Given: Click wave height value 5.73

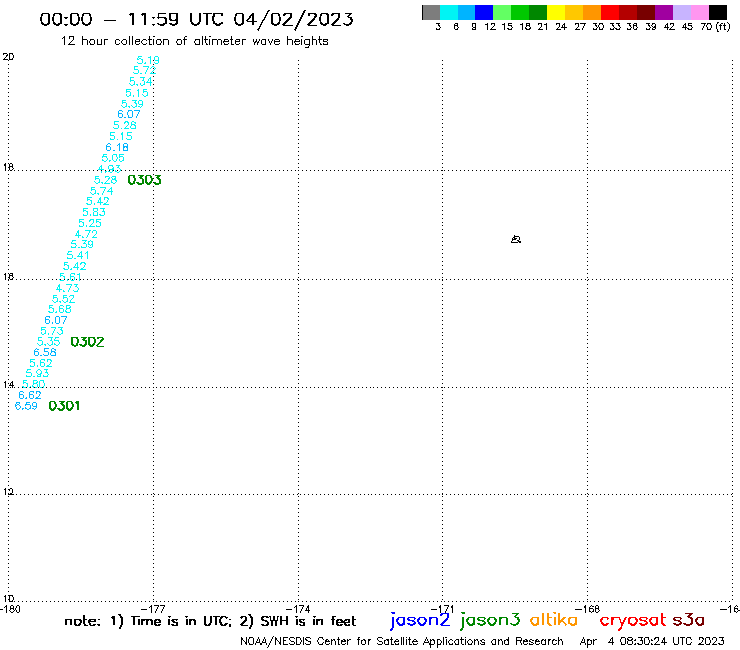Looking at the screenshot, I should tap(52, 331).
